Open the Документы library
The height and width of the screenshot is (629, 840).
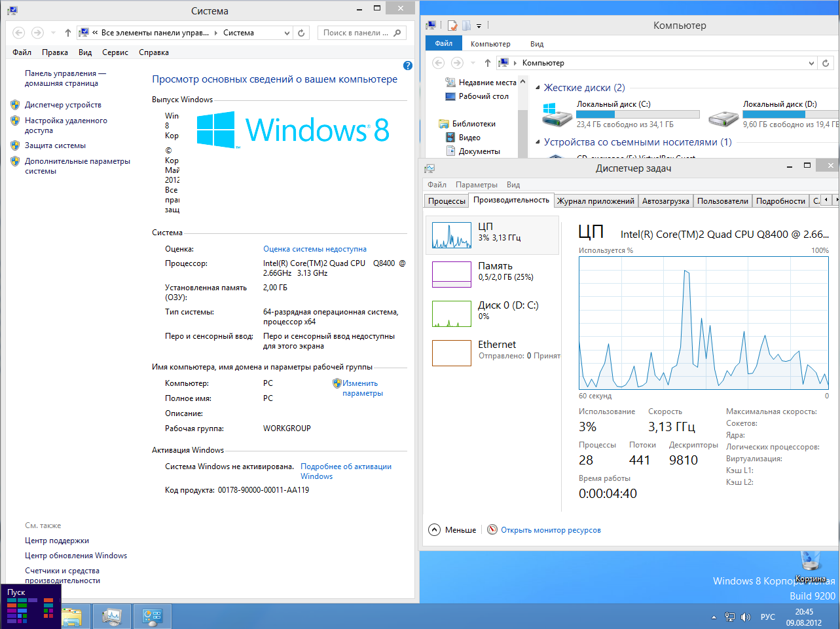click(473, 151)
